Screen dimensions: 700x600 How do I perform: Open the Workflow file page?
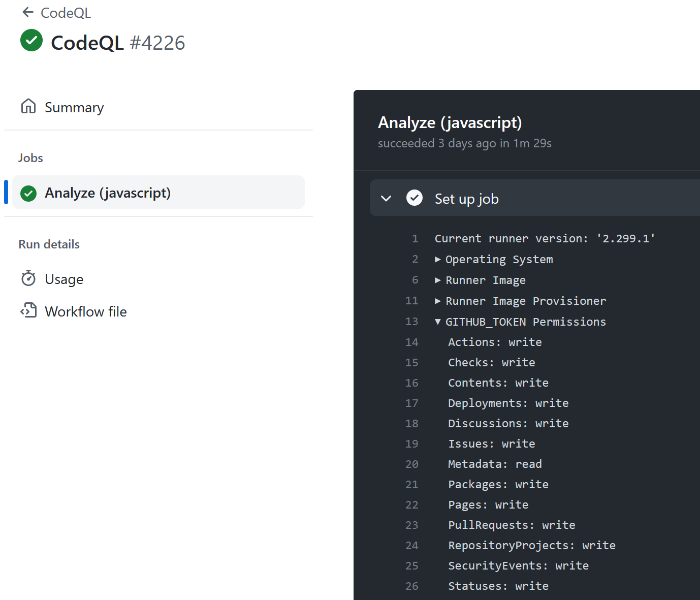click(x=86, y=311)
